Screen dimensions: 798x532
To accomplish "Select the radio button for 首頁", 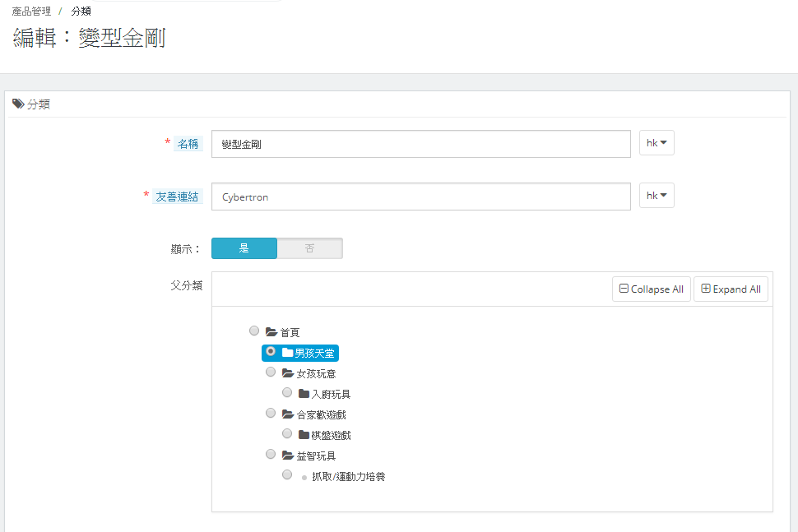I will 254,331.
